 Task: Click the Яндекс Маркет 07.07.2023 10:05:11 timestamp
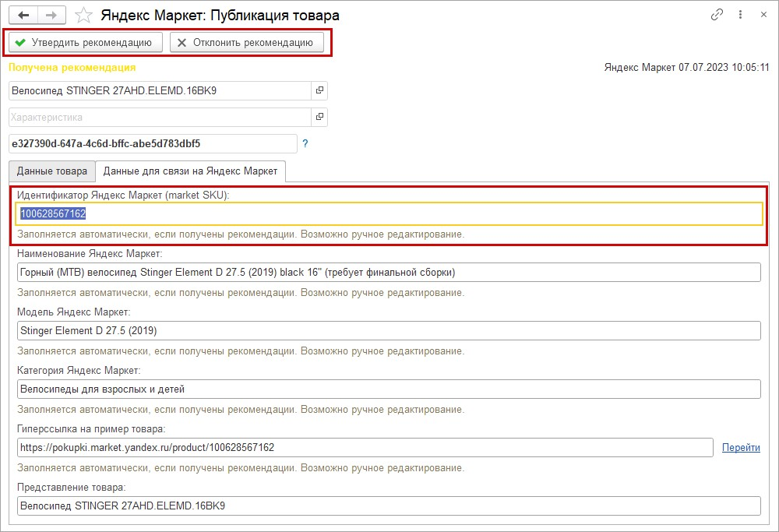686,68
